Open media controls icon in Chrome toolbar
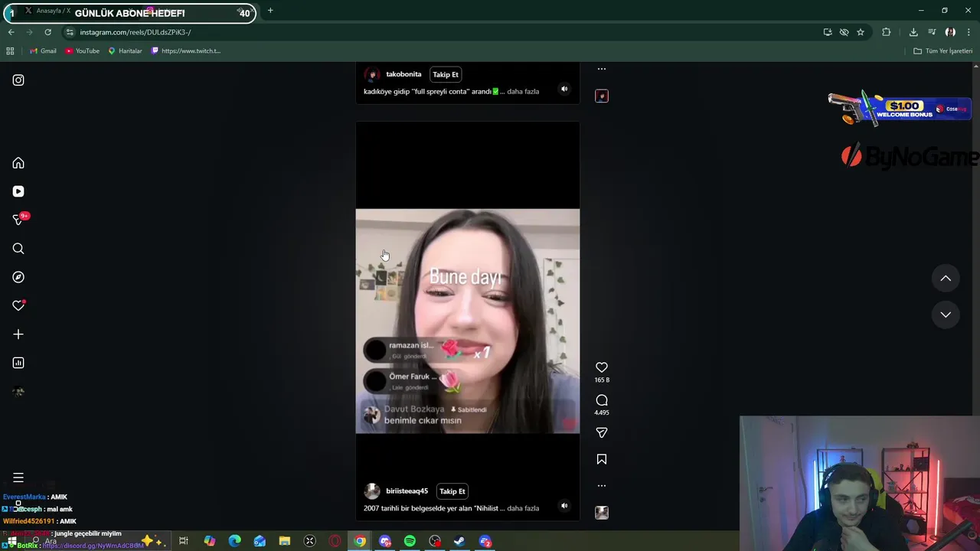This screenshot has height=551, width=980. click(x=932, y=32)
